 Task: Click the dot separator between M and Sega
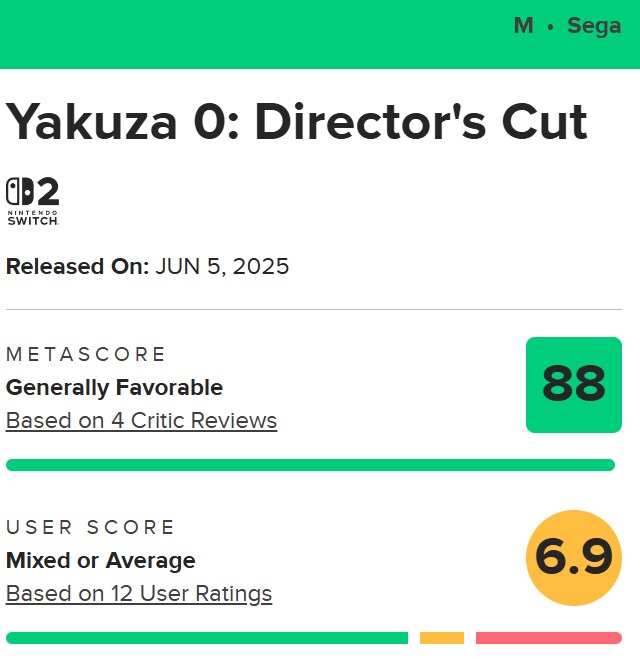click(550, 27)
